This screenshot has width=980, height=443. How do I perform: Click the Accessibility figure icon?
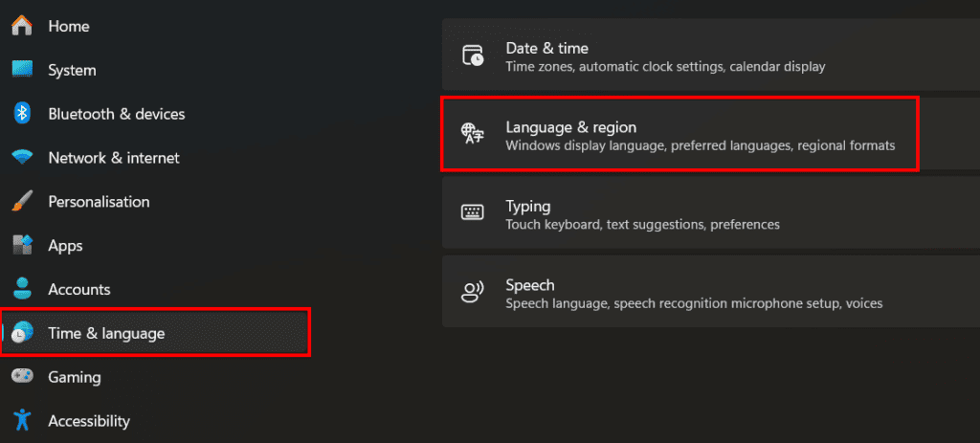23,420
